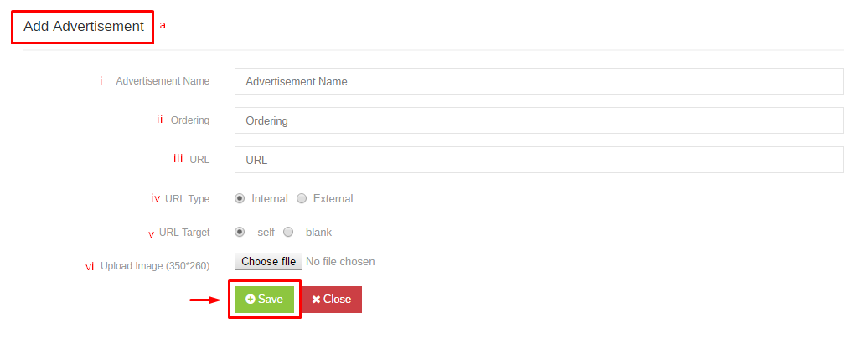Click into the Ordering input field

pos(539,120)
